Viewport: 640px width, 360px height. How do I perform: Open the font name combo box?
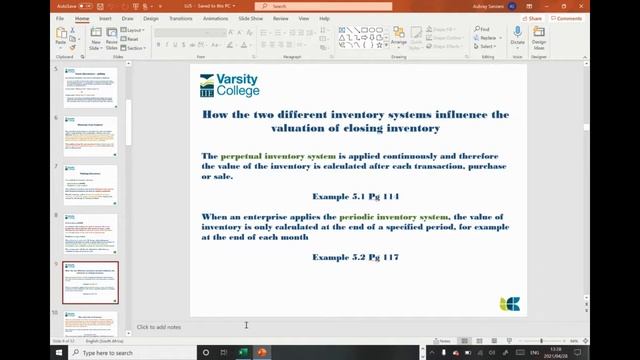(183, 33)
